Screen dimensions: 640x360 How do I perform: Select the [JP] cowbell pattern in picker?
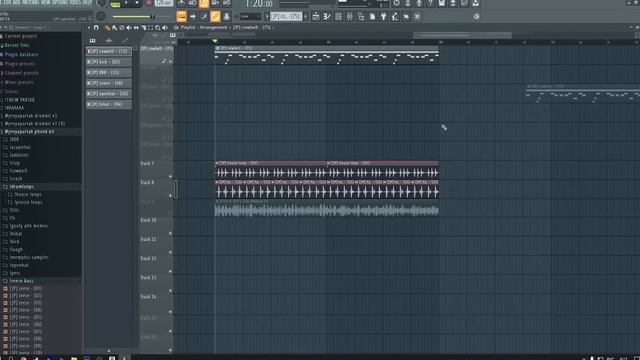tap(109, 51)
